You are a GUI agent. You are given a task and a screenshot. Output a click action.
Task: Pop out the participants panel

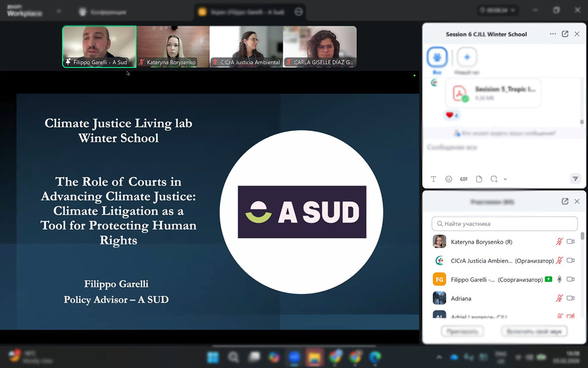click(x=565, y=201)
